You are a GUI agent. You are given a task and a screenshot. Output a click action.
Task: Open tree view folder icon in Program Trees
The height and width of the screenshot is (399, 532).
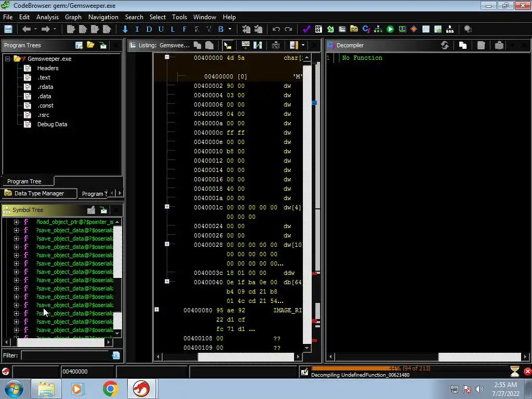(90, 45)
